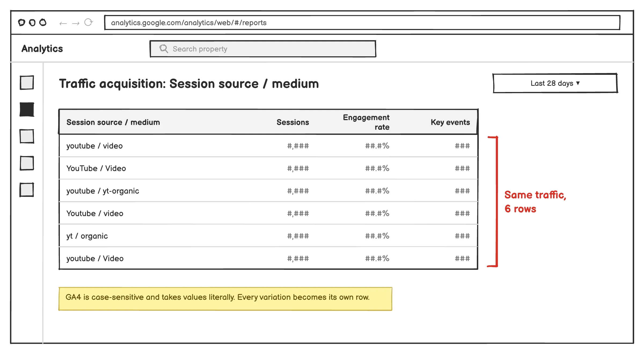Open the Last 28 days date dropdown
644x354 pixels.
tap(555, 83)
